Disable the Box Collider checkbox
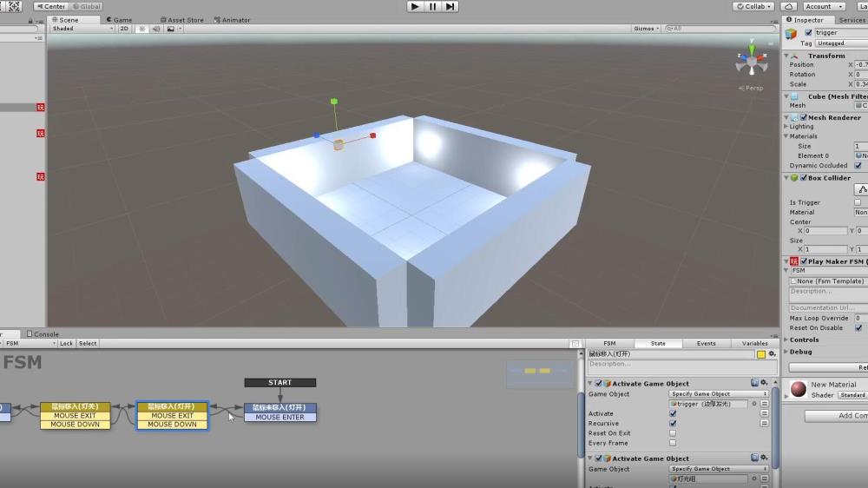This screenshot has width=868, height=488. tap(803, 178)
